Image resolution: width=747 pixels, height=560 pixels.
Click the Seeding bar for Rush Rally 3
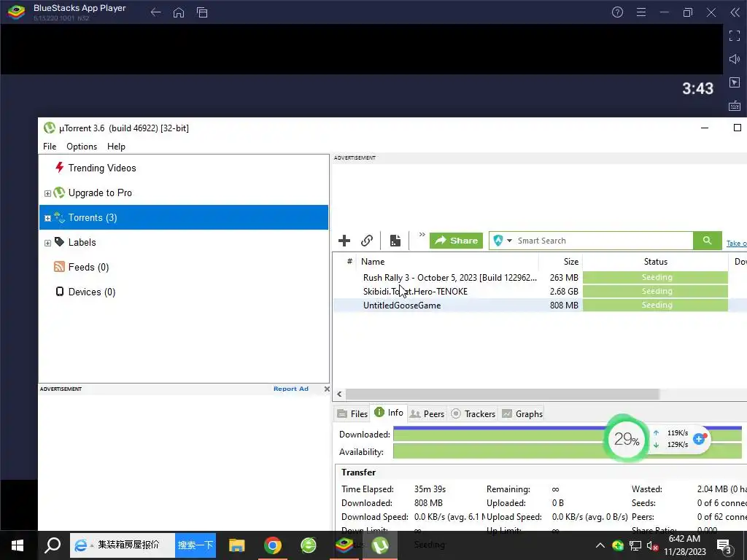pyautogui.click(x=656, y=277)
